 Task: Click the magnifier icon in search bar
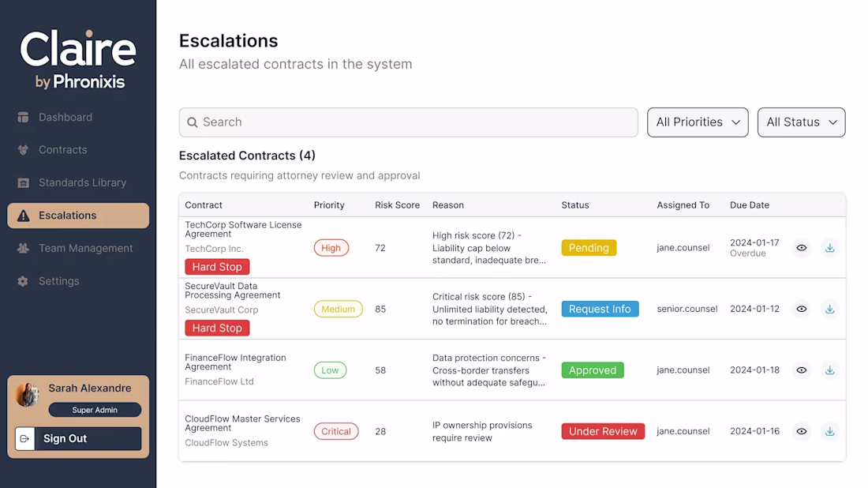(x=192, y=122)
